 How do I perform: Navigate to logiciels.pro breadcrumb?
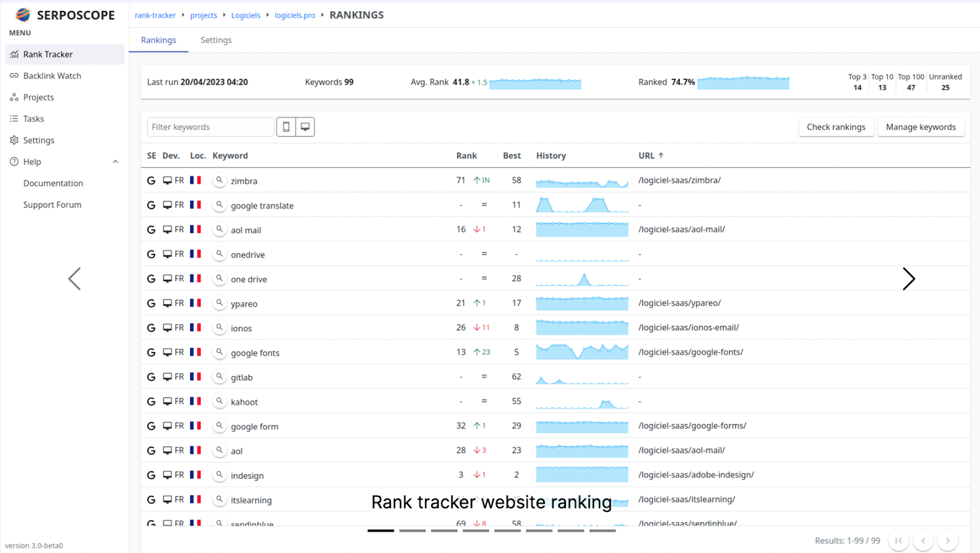295,15
